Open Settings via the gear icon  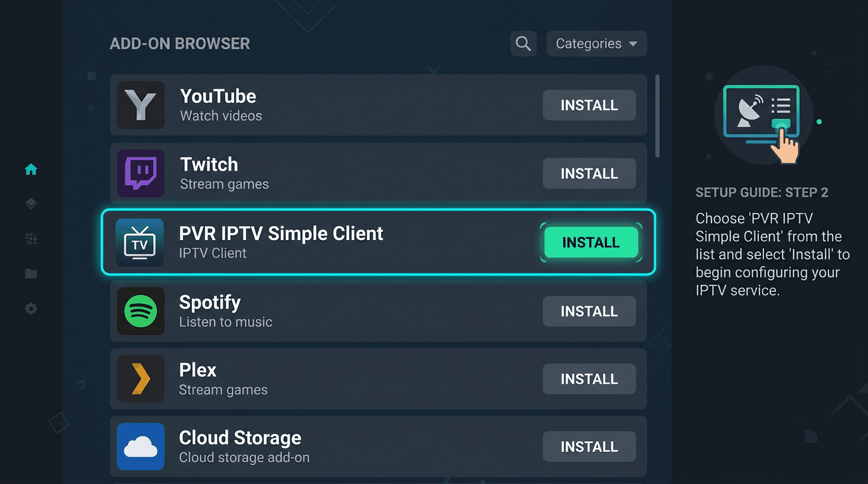(30, 308)
